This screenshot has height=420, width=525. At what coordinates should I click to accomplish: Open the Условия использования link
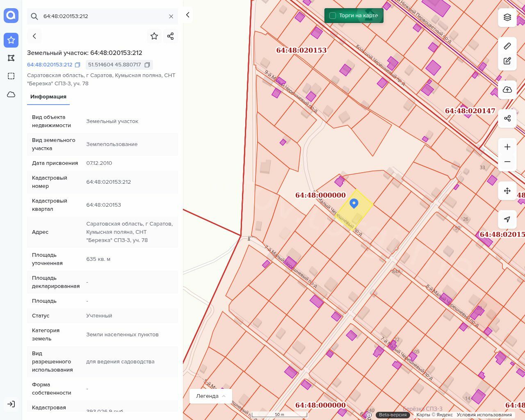pyautogui.click(x=484, y=415)
